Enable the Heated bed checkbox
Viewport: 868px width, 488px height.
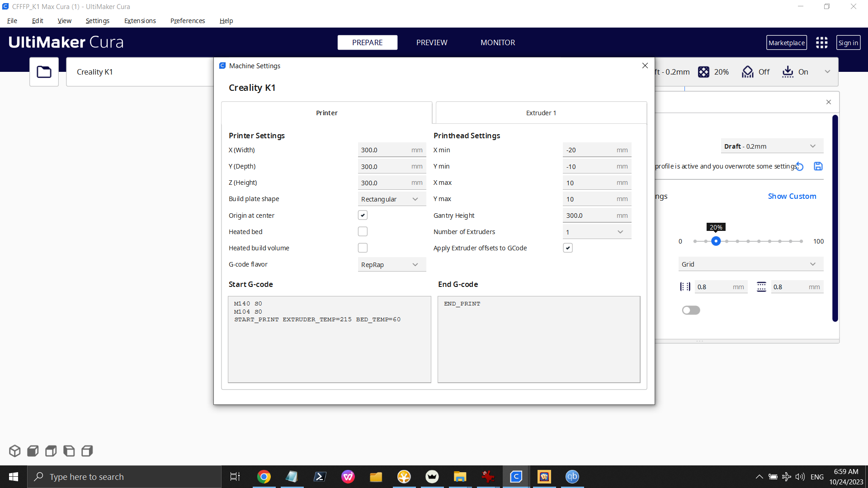pos(363,231)
